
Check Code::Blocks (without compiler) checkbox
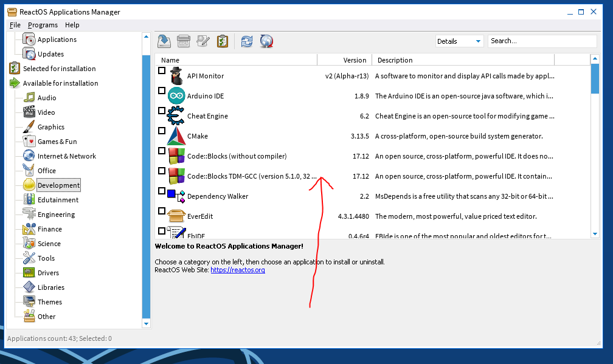[162, 151]
